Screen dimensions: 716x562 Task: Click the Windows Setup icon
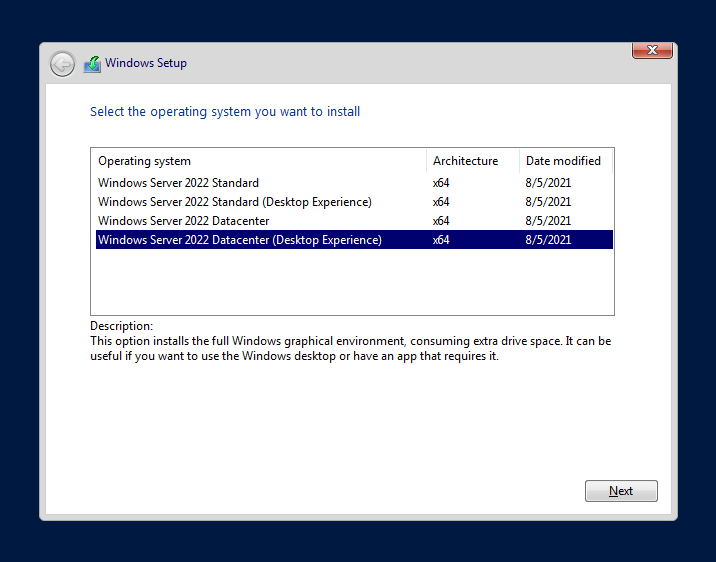click(92, 64)
